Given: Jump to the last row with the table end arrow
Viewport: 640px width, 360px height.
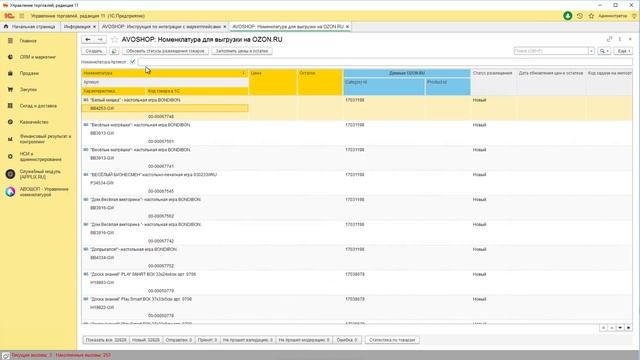Looking at the screenshot, I should [628, 328].
